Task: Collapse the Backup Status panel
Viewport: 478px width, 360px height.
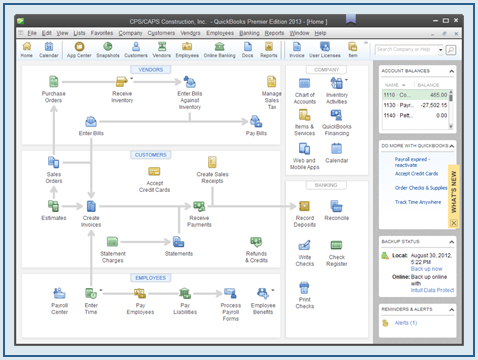Action: click(451, 242)
